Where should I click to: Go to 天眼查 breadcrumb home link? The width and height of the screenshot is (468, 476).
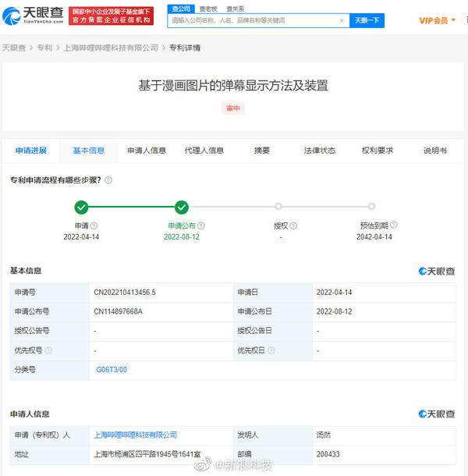14,48
